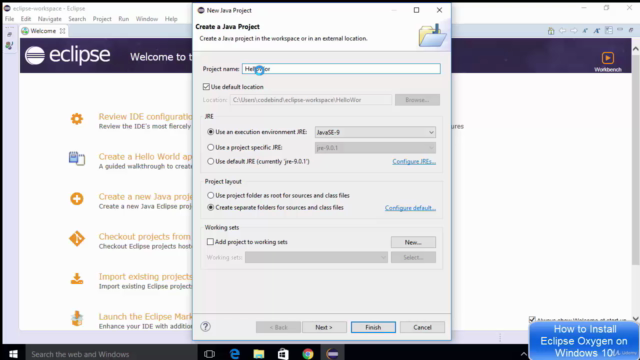Magnify font size in Welcome toolbar

coord(597,31)
